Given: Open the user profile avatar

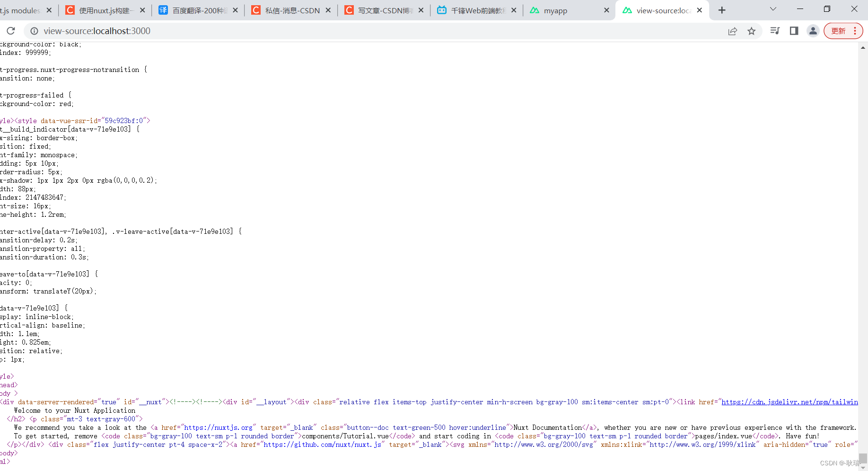Looking at the screenshot, I should pos(813,31).
